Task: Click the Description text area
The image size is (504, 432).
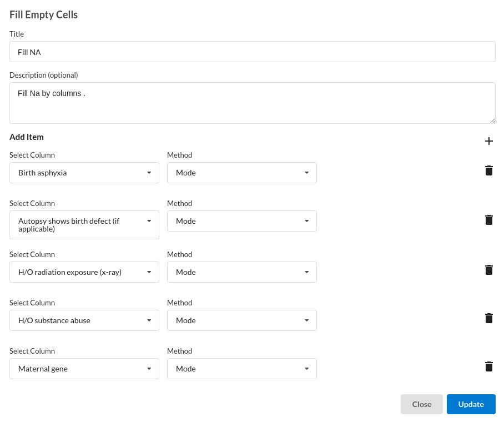Action: [253, 103]
